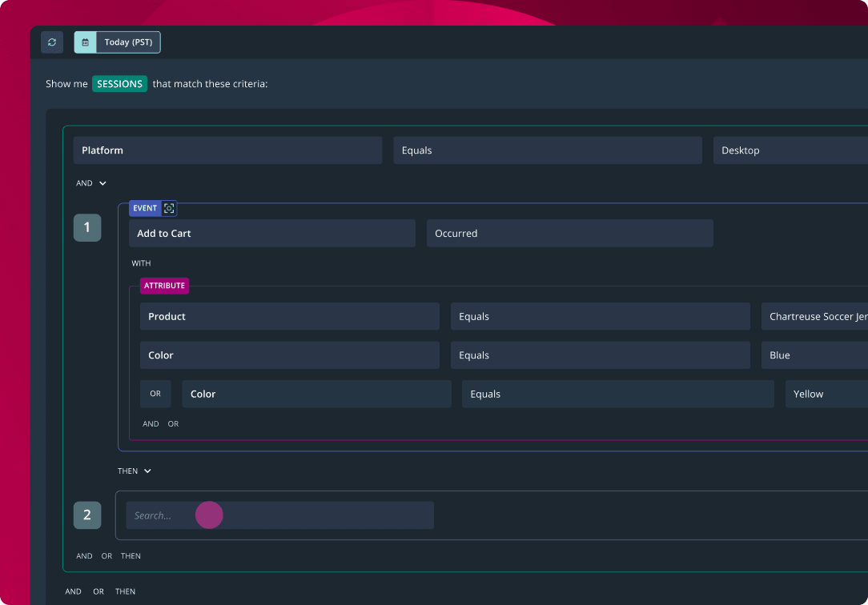This screenshot has height=605, width=868.
Task: Click the step 1 number badge
Action: (x=87, y=227)
